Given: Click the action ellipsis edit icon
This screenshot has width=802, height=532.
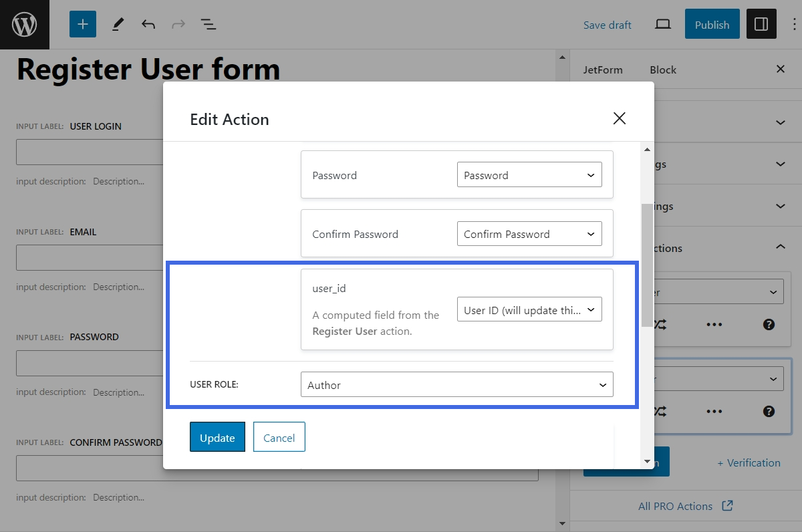Looking at the screenshot, I should point(714,324).
